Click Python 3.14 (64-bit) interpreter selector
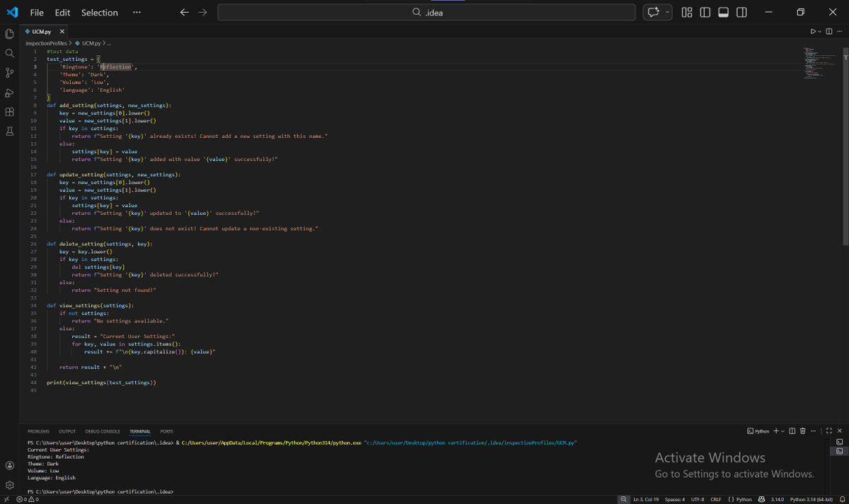 coord(811,499)
